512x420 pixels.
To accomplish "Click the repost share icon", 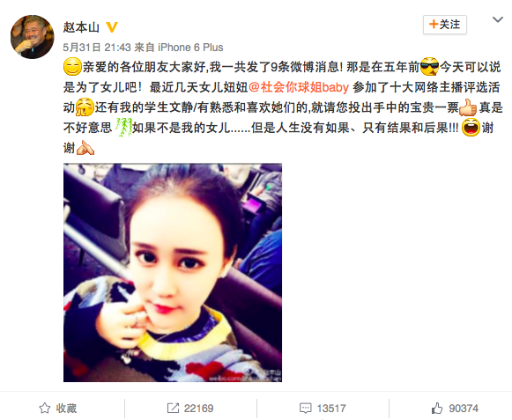I will pyautogui.click(x=173, y=409).
